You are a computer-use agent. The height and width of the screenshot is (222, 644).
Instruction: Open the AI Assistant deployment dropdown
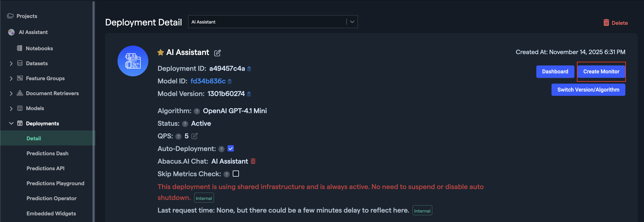(x=352, y=22)
